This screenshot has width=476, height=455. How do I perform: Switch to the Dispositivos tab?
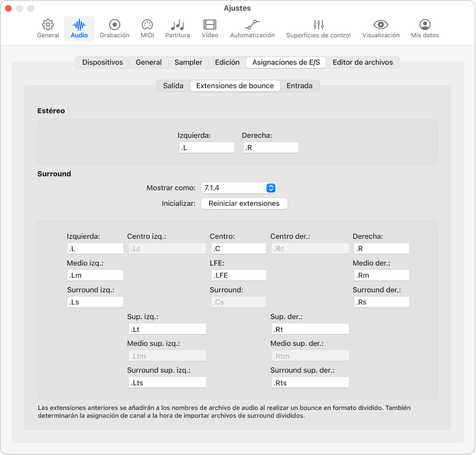point(103,62)
